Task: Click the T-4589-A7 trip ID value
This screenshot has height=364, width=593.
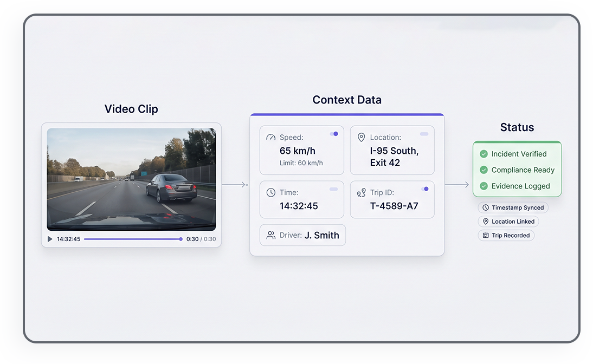Action: tap(394, 206)
